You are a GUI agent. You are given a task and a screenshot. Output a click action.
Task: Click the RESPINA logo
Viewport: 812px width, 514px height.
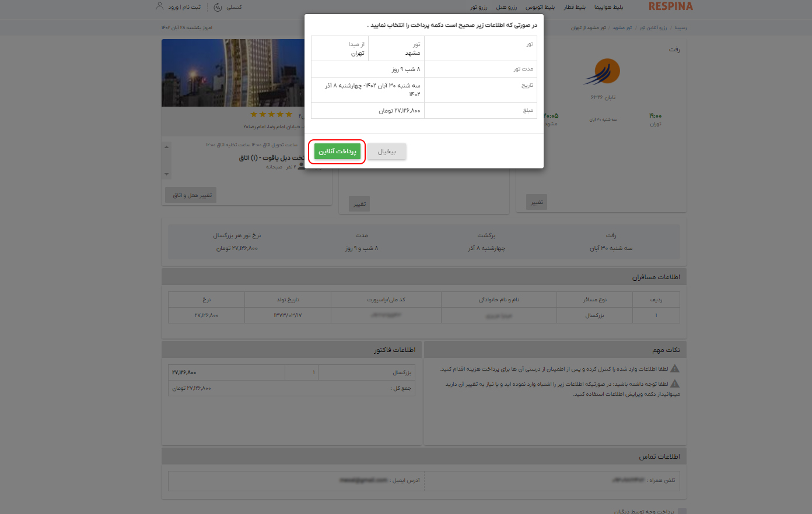tap(670, 6)
